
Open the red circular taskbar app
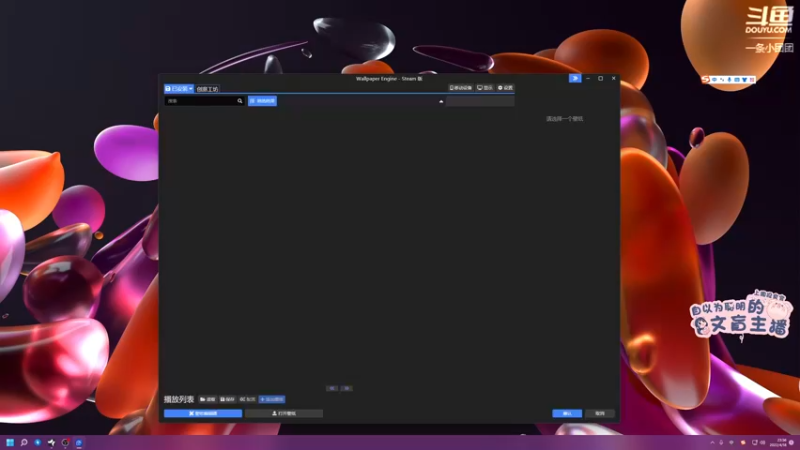tap(65, 442)
